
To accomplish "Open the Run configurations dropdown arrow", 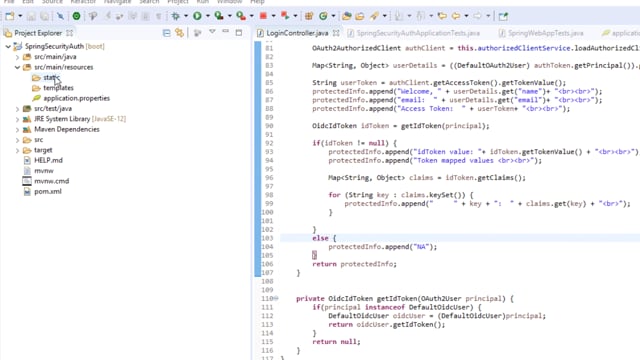I will pos(207,16).
